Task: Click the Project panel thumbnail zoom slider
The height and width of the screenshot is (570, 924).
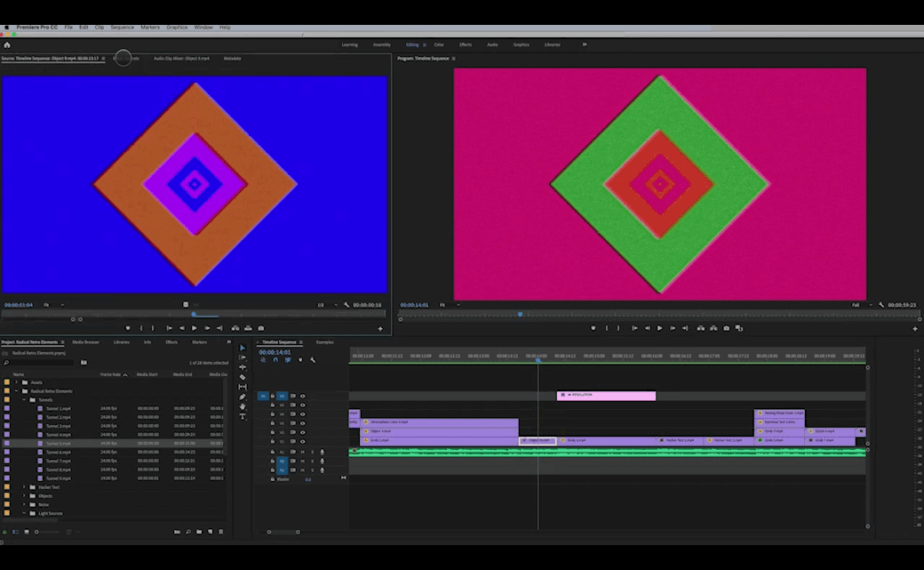Action: tap(50, 532)
